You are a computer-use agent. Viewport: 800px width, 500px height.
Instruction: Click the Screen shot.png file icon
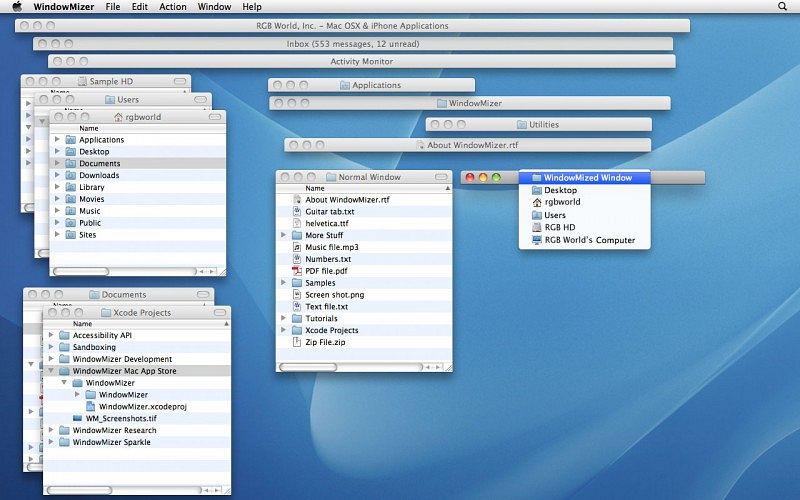tap(297, 295)
